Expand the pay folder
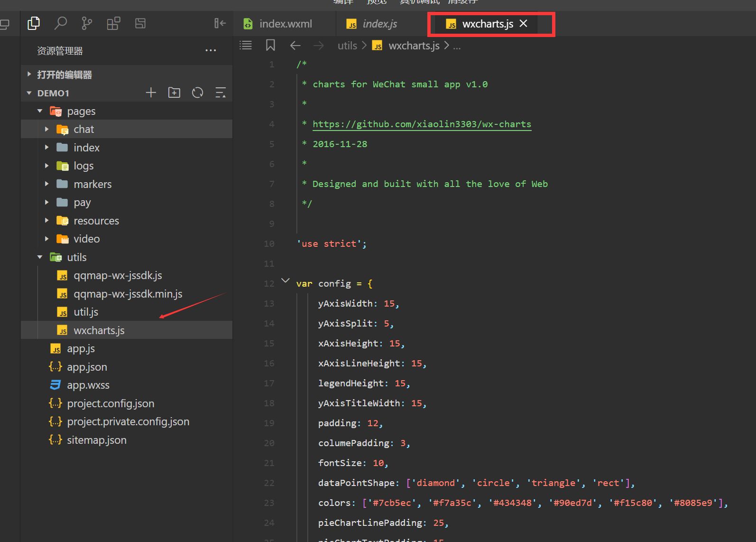756x542 pixels. pos(46,202)
